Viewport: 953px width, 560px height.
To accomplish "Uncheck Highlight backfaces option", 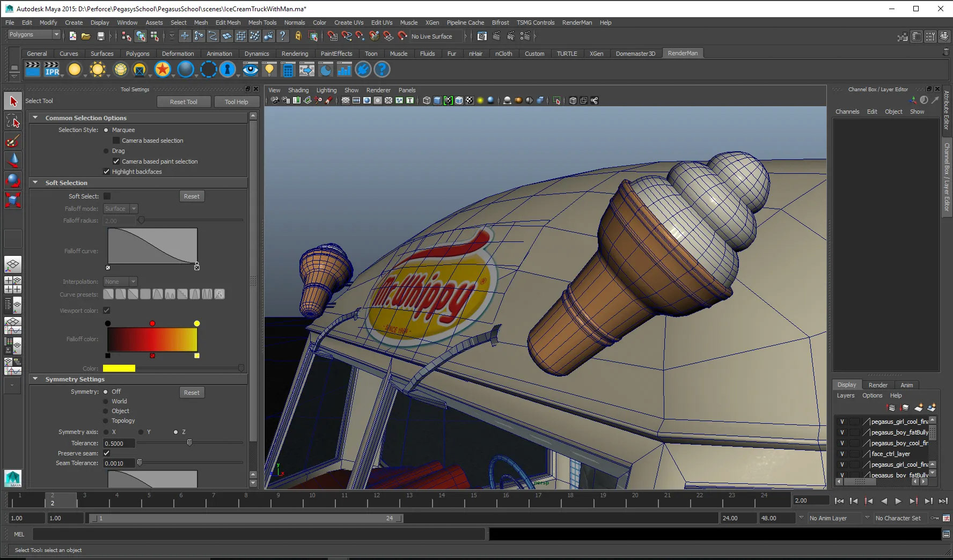I will 107,172.
